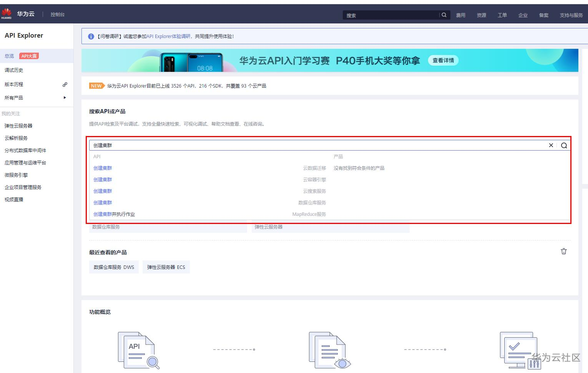
Task: Click the document viewing icon under 功能概览
Action: point(329,350)
